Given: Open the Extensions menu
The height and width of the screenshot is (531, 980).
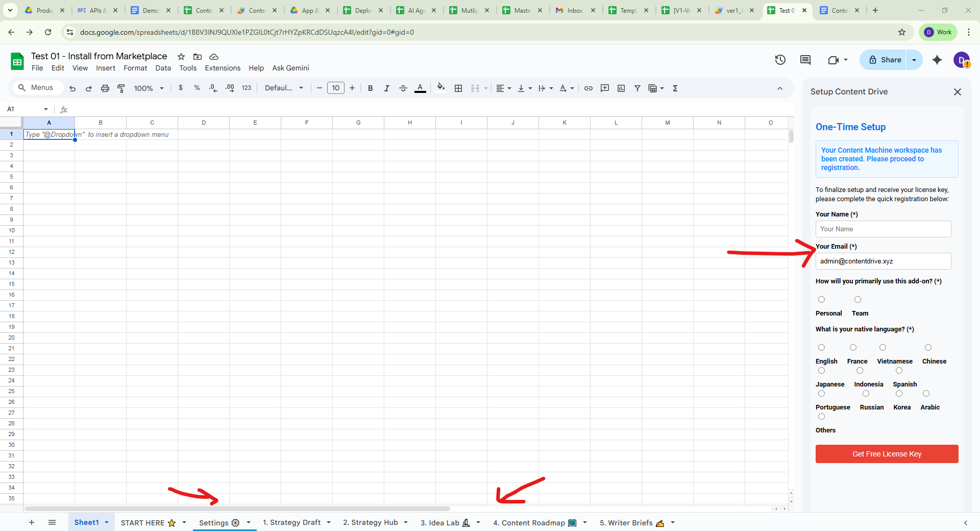Looking at the screenshot, I should 223,68.
